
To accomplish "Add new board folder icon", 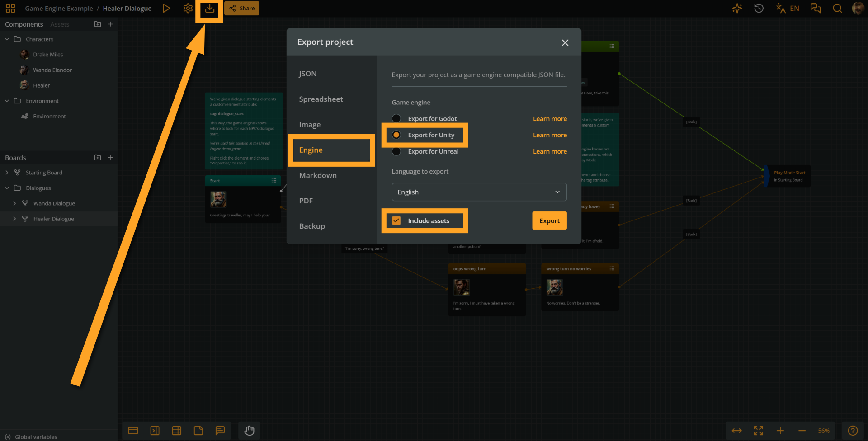I will tap(98, 157).
